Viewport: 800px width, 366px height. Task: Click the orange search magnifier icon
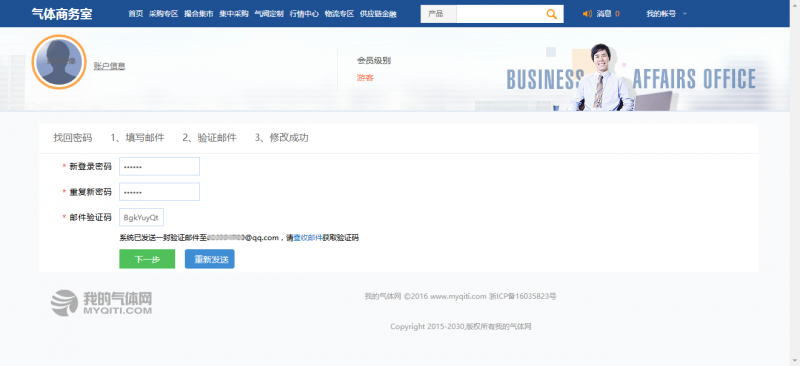point(551,14)
